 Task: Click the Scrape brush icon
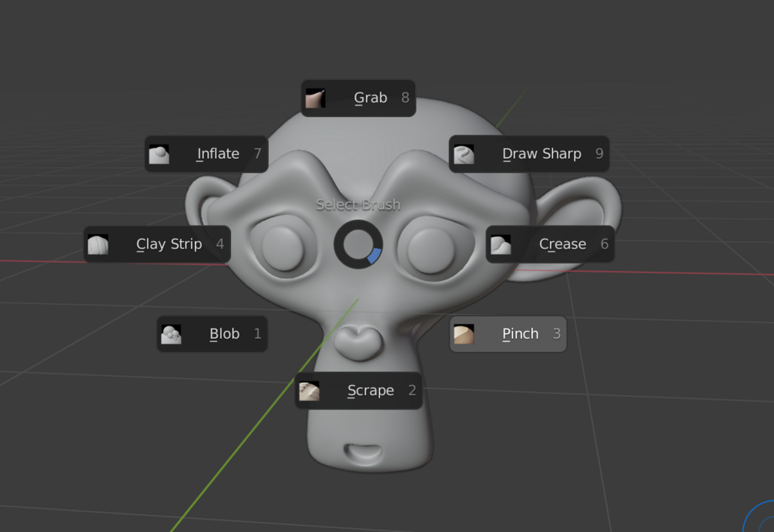[x=309, y=391]
